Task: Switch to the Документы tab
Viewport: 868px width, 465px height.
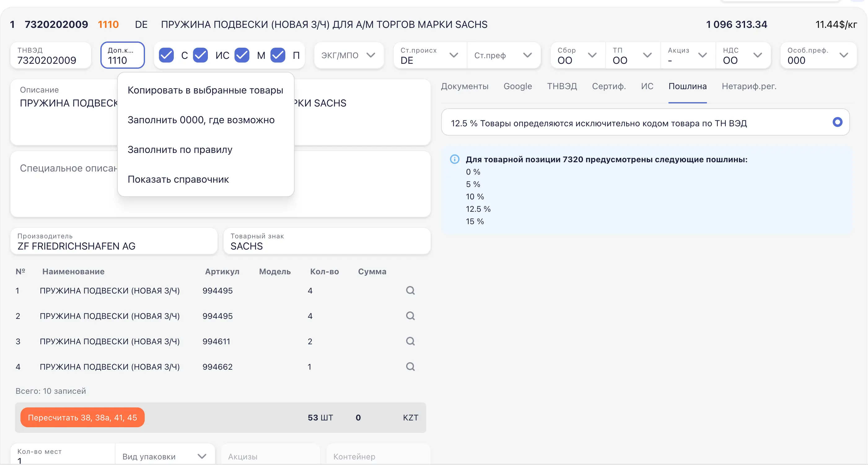Action: [464, 86]
